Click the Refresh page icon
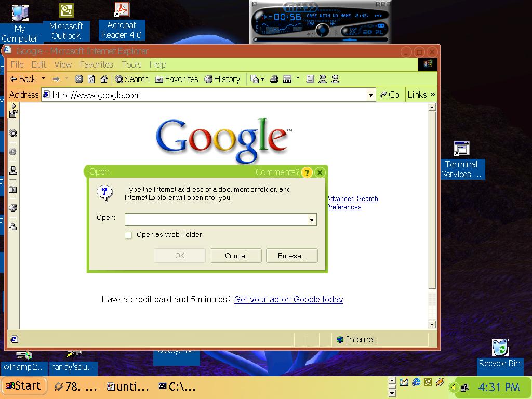 click(91, 79)
